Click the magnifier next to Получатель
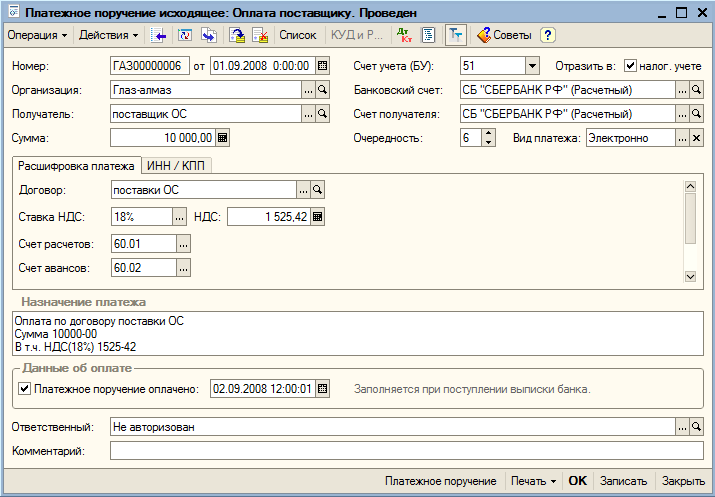The image size is (715, 497). coord(322,114)
